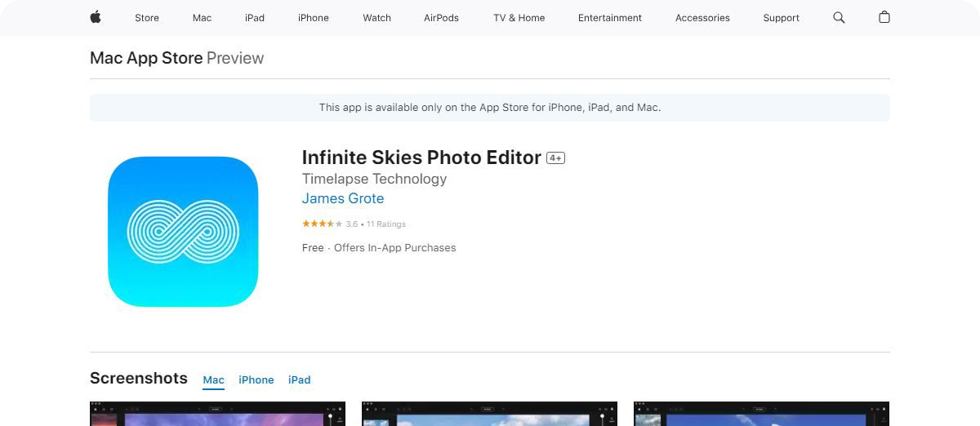
Task: Click the 'Screenshots' section heading
Action: tap(139, 379)
